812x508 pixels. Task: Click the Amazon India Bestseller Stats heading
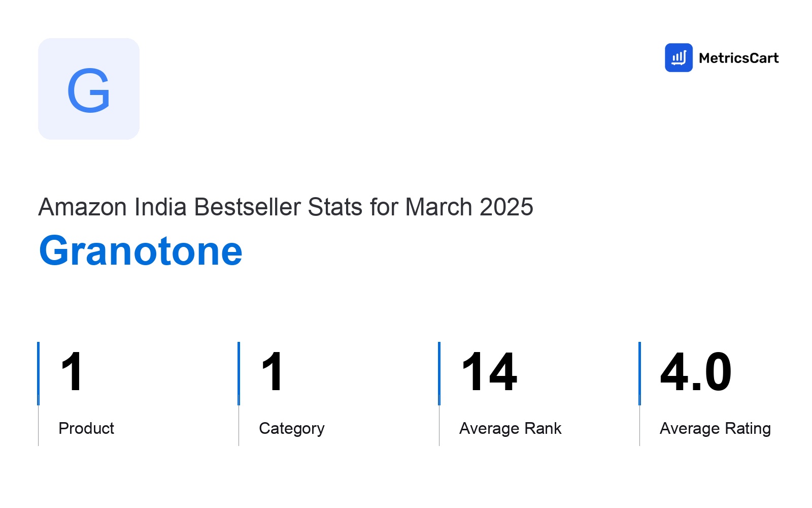286,207
